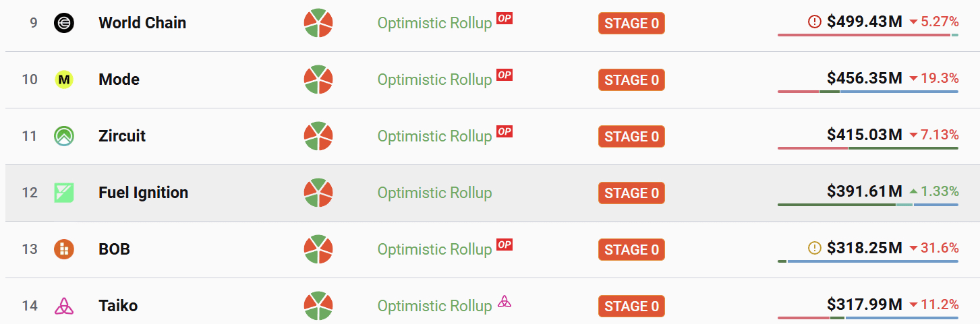Open the Taiko project name link
The image size is (980, 324).
[x=118, y=306]
